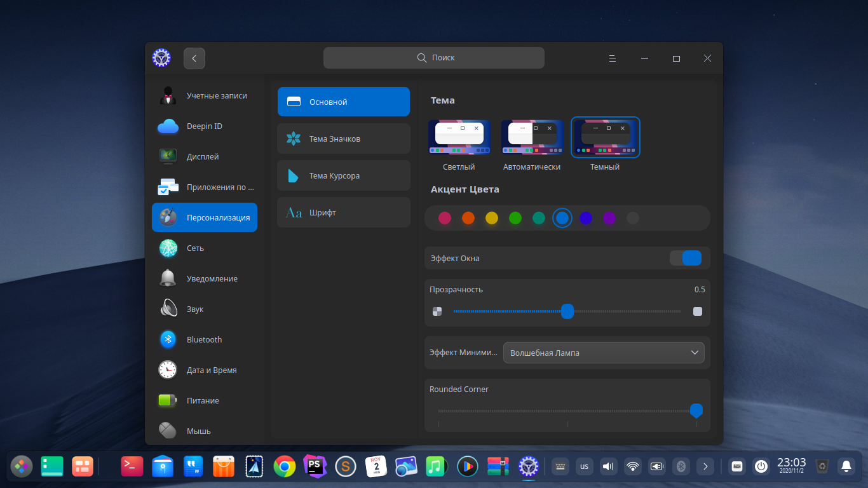Open the Wi-Fi network tray icon

point(633,466)
